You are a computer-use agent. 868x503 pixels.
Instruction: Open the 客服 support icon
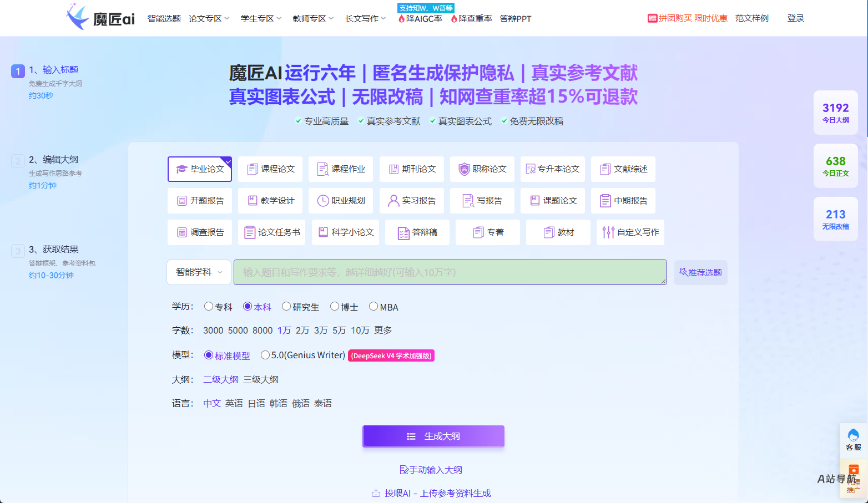tap(854, 435)
